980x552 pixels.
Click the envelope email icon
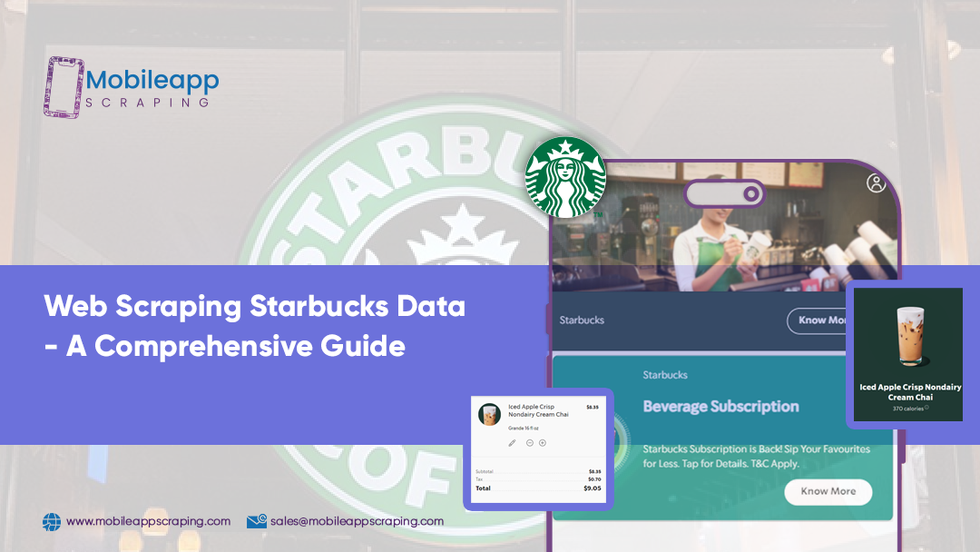click(257, 521)
